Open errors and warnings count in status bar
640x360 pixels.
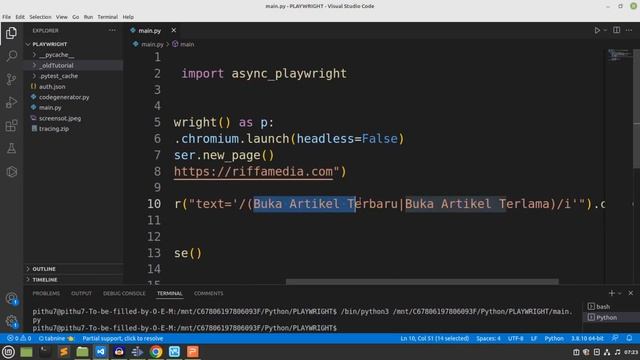(x=19, y=338)
